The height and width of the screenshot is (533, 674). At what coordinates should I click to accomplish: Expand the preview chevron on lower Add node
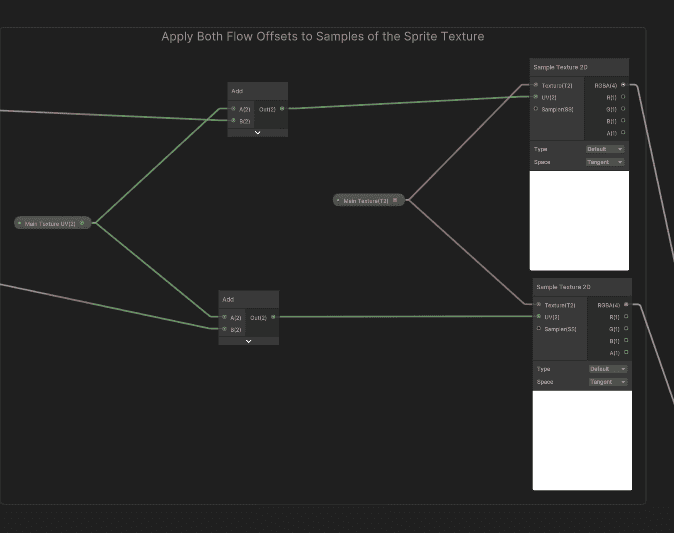(x=248, y=341)
